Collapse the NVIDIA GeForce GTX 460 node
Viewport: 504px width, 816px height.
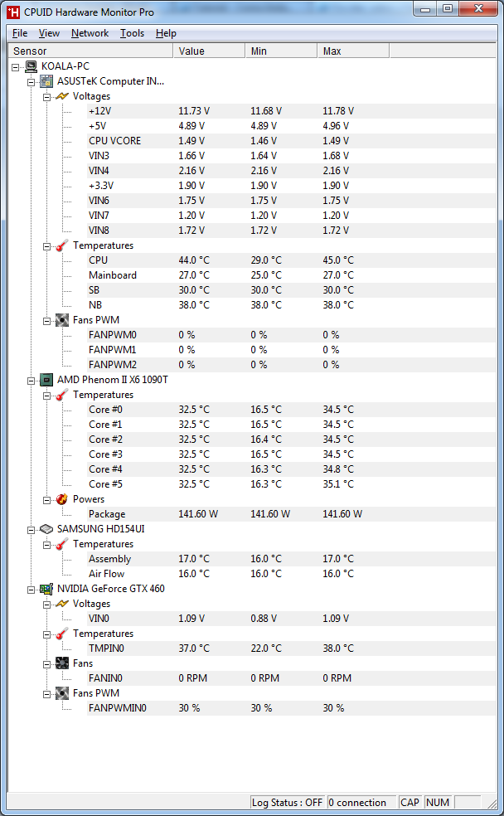[x=31, y=590]
